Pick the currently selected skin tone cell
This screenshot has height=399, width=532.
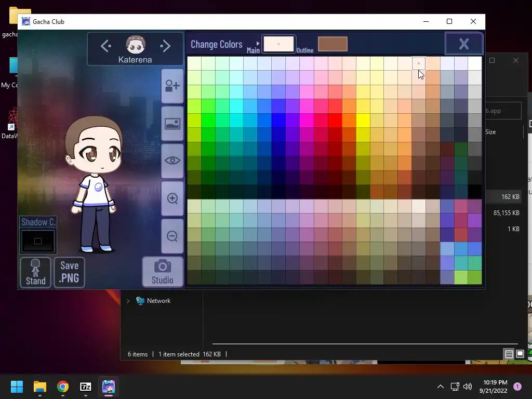point(419,63)
